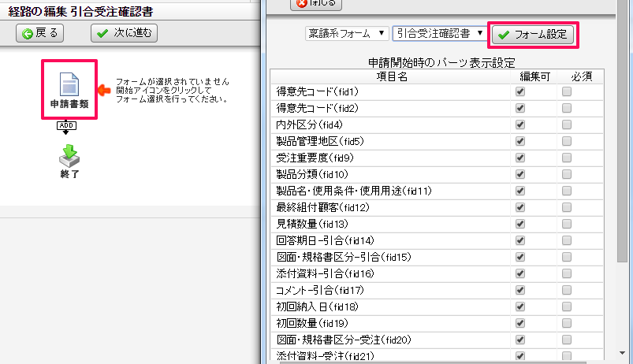Screen dimensions: 633x364
Task: Proceed with 次に進む button
Action: [124, 33]
